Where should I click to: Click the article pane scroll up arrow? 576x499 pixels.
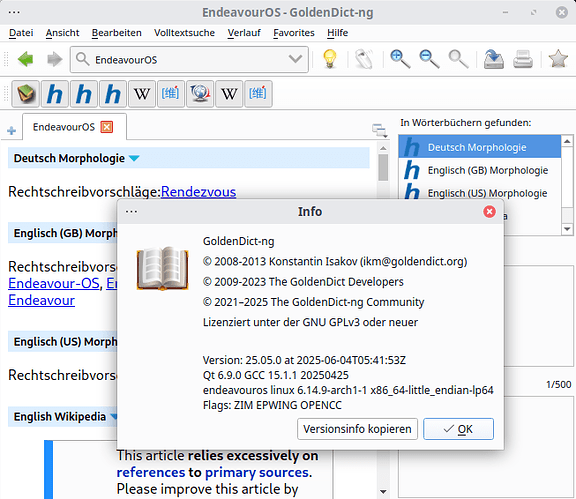point(383,148)
